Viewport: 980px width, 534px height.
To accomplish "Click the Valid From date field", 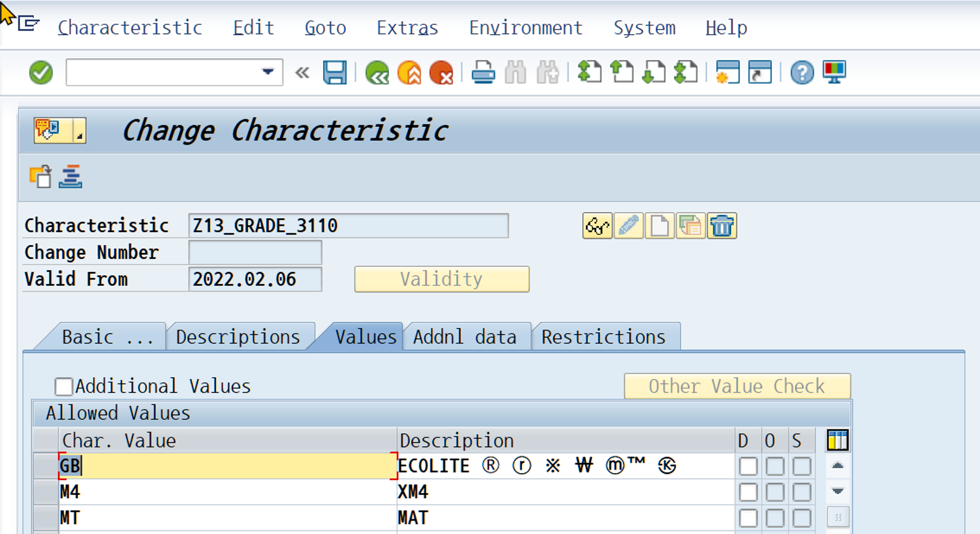I will coord(255,279).
